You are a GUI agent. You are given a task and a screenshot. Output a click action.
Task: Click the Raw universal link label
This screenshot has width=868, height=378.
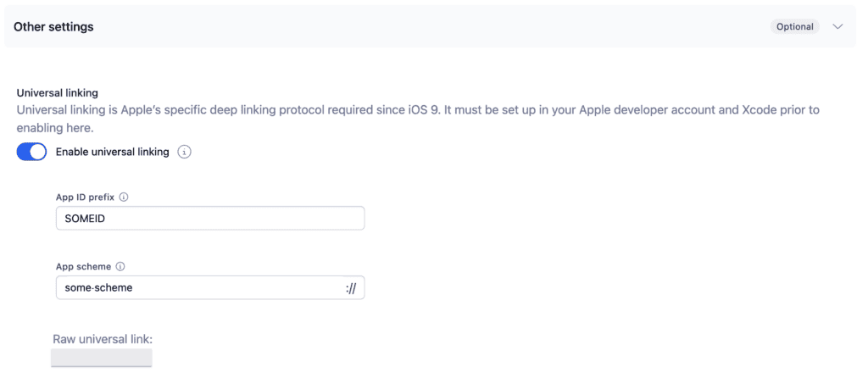click(x=103, y=339)
